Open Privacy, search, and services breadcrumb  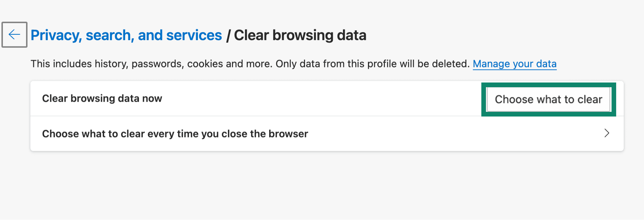(x=126, y=35)
